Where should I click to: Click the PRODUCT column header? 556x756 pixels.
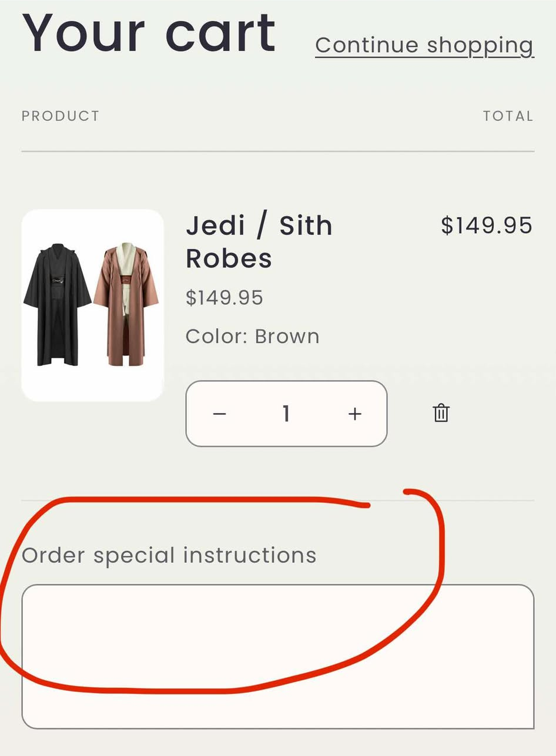point(59,116)
